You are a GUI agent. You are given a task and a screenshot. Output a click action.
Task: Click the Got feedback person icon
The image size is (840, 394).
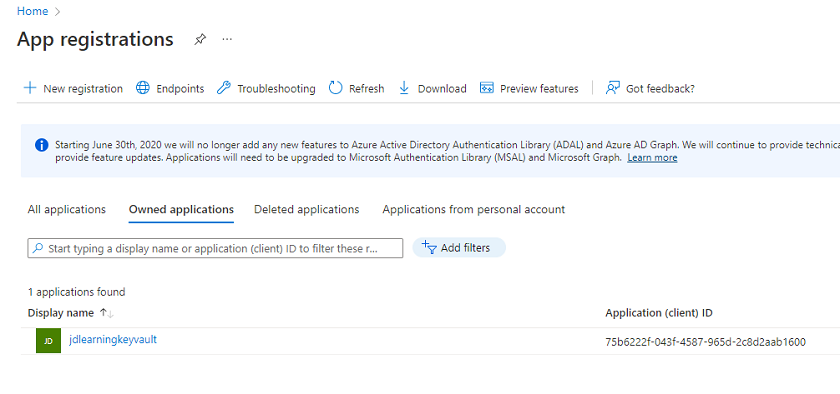pos(612,88)
